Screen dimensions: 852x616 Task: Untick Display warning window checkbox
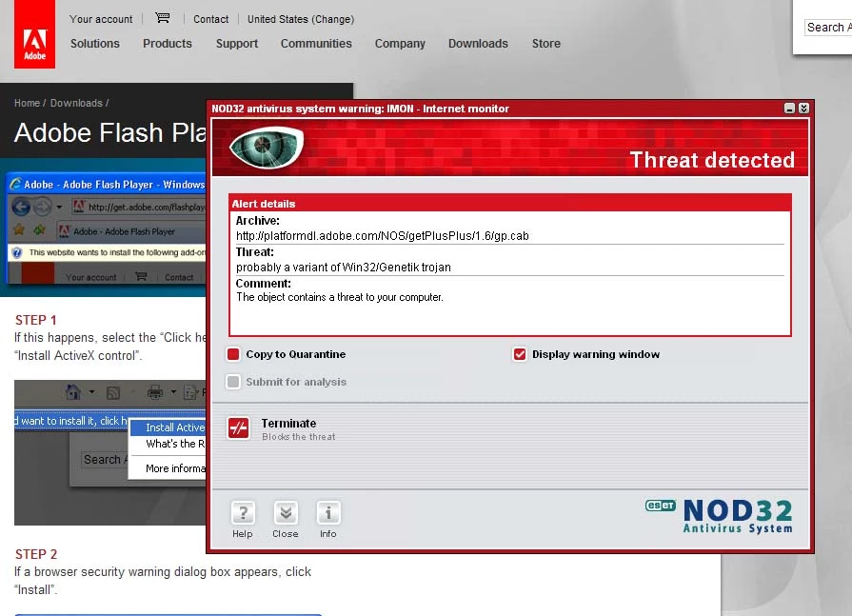tap(520, 354)
